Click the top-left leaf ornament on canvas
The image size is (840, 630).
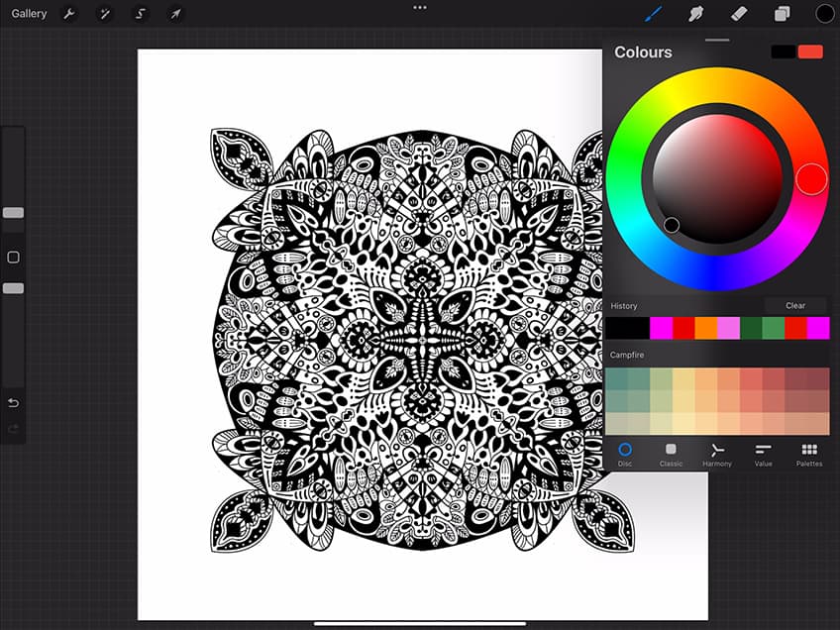click(x=240, y=158)
